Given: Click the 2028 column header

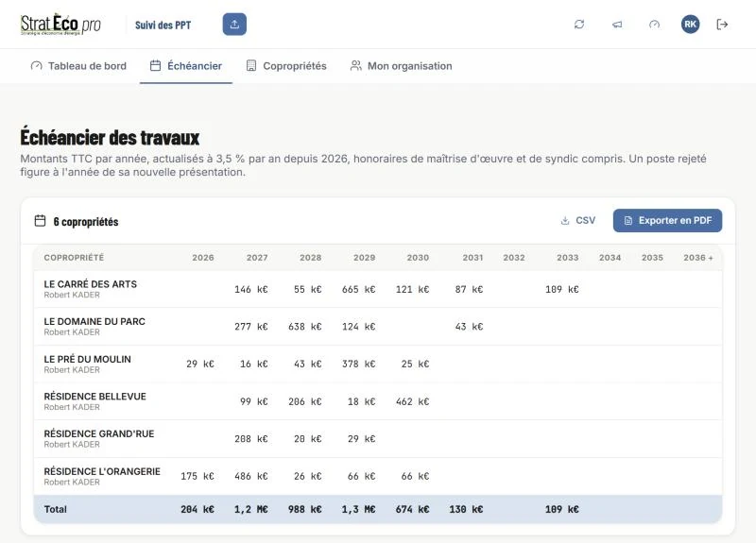Looking at the screenshot, I should pyautogui.click(x=311, y=258).
